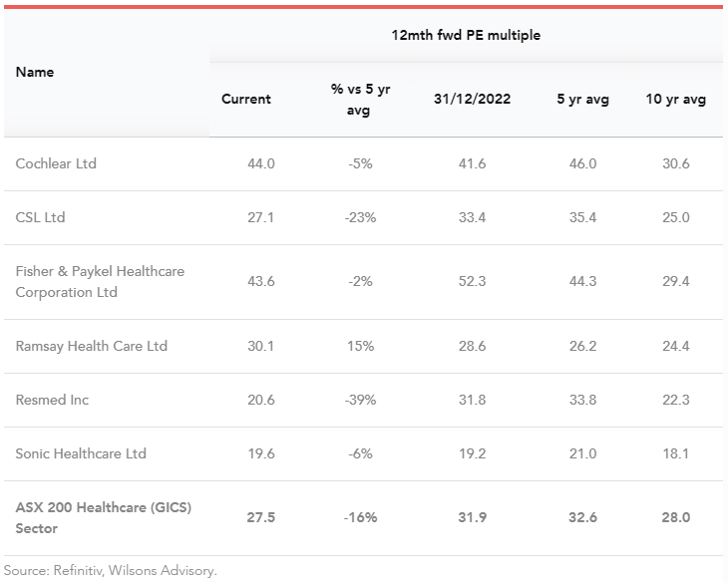Click the ASX 200 Healthcare Sector row label

pos(103,517)
